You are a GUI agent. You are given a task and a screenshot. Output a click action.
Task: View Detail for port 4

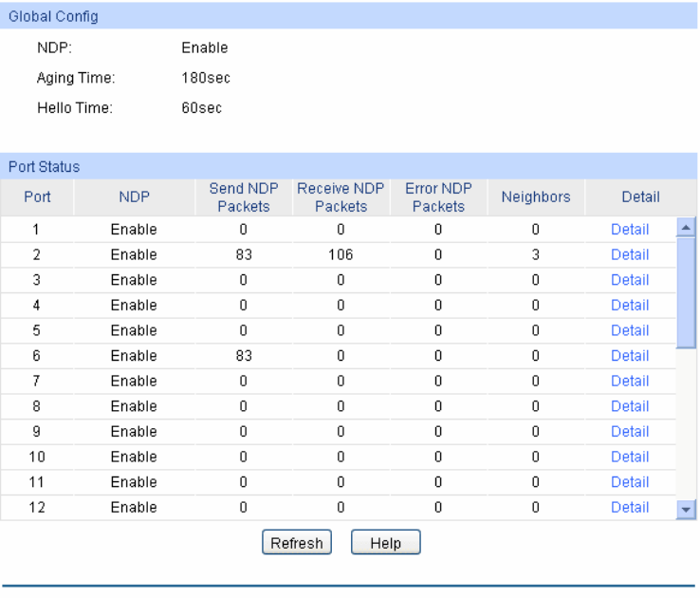[x=630, y=305]
